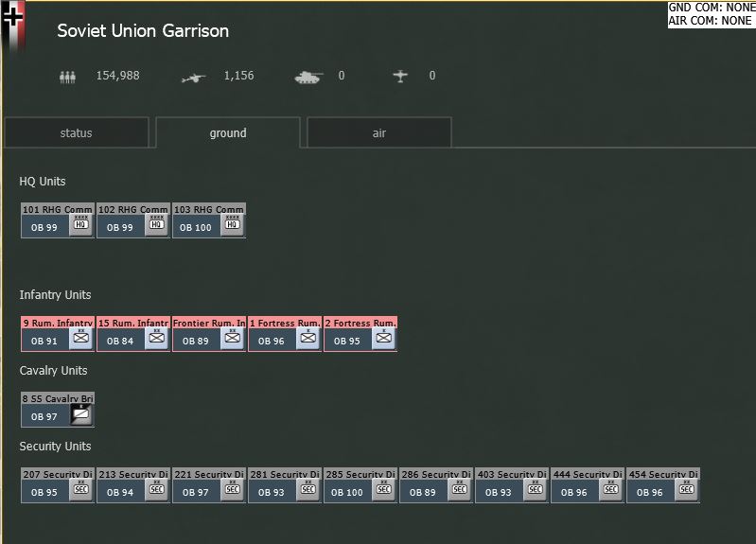This screenshot has height=544, width=756.
Task: Click the Soviet Union Garrison title
Action: click(143, 31)
